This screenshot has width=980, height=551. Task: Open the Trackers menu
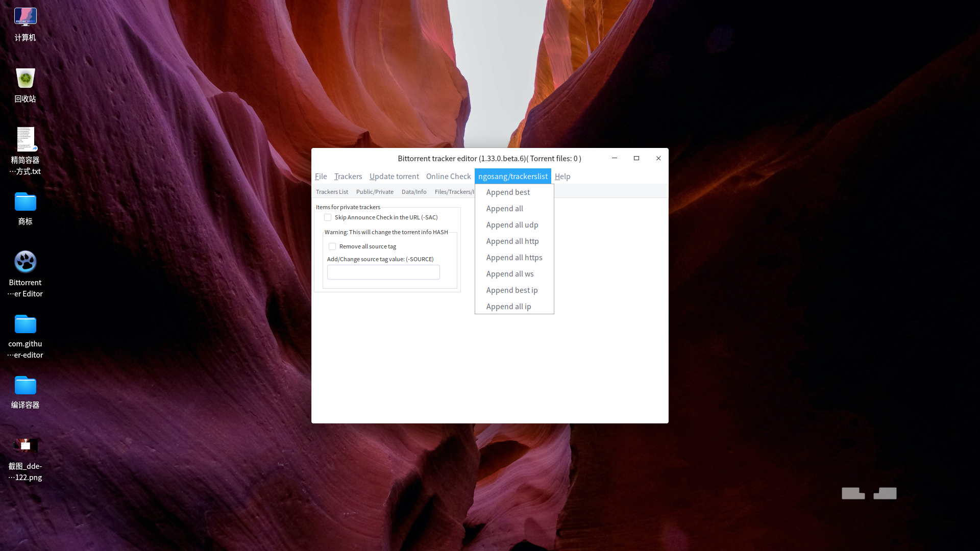pos(348,176)
